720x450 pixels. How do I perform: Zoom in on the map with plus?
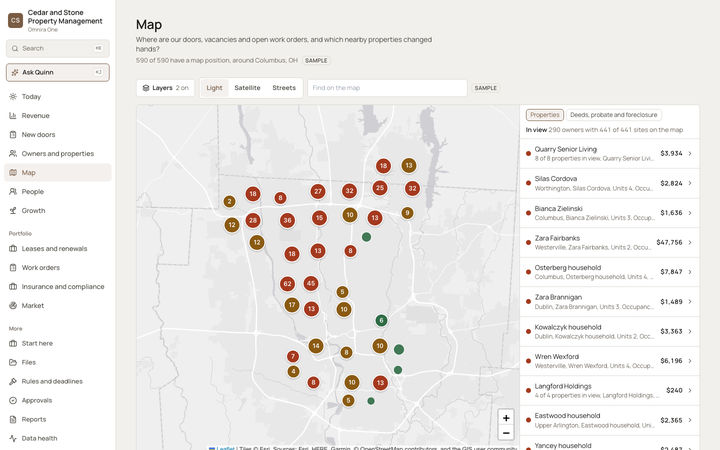coord(506,418)
